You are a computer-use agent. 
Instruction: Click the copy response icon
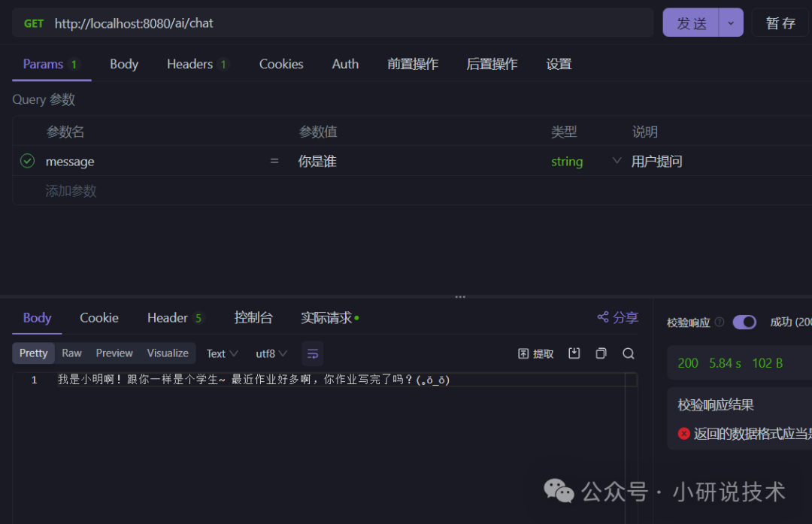click(x=601, y=353)
